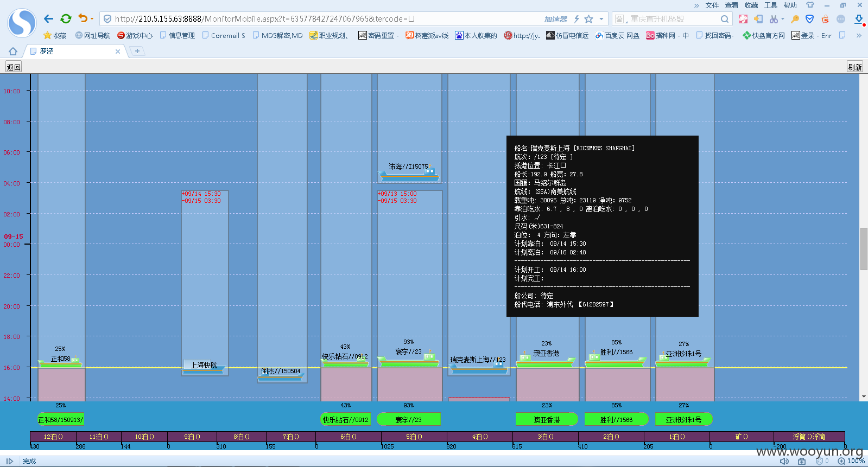Click the green 胜利//1566 label
Viewport: 868px width, 467px height.
[616, 419]
